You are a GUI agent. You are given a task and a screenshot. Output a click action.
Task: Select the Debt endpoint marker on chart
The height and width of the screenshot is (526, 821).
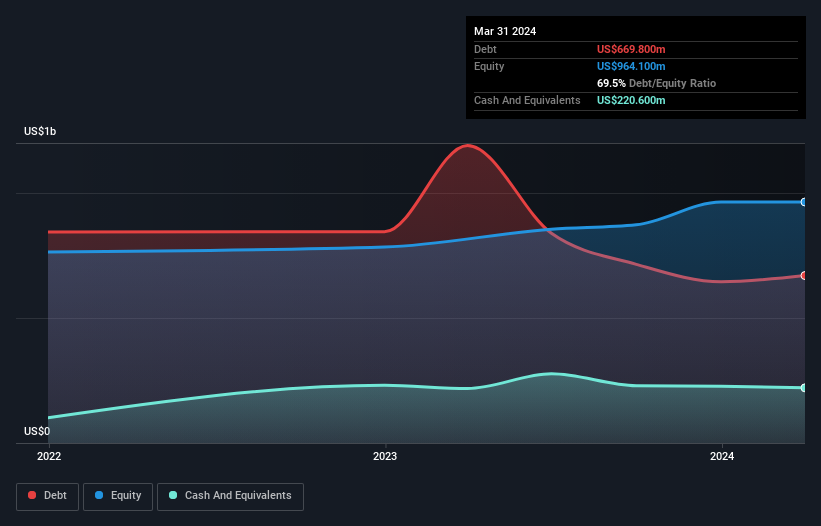pyautogui.click(x=804, y=276)
